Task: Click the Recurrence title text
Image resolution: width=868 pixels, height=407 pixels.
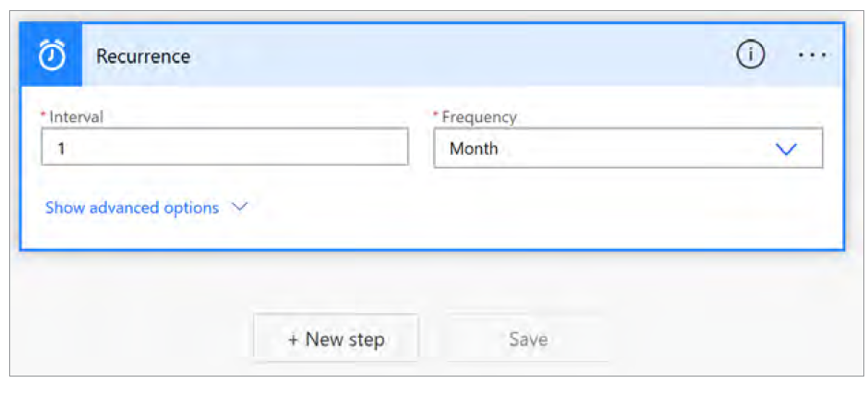Action: 143,56
